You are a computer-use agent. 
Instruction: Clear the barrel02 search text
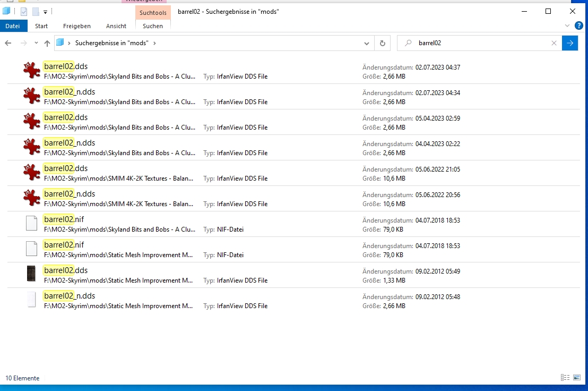pos(554,43)
